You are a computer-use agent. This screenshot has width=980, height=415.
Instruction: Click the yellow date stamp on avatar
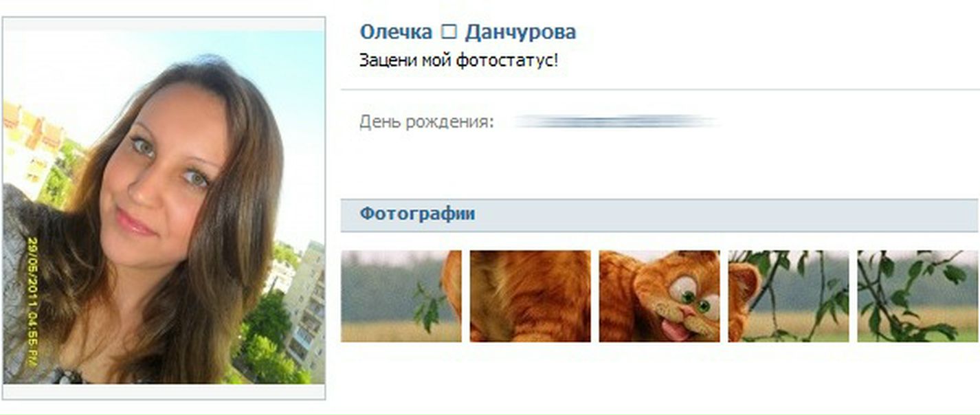pyautogui.click(x=32, y=300)
